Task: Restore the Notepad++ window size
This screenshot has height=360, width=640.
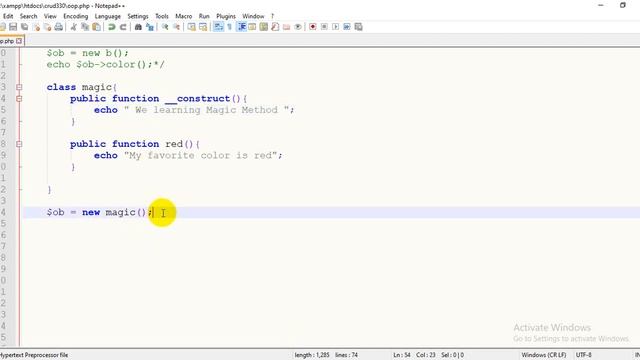Action: click(622, 5)
